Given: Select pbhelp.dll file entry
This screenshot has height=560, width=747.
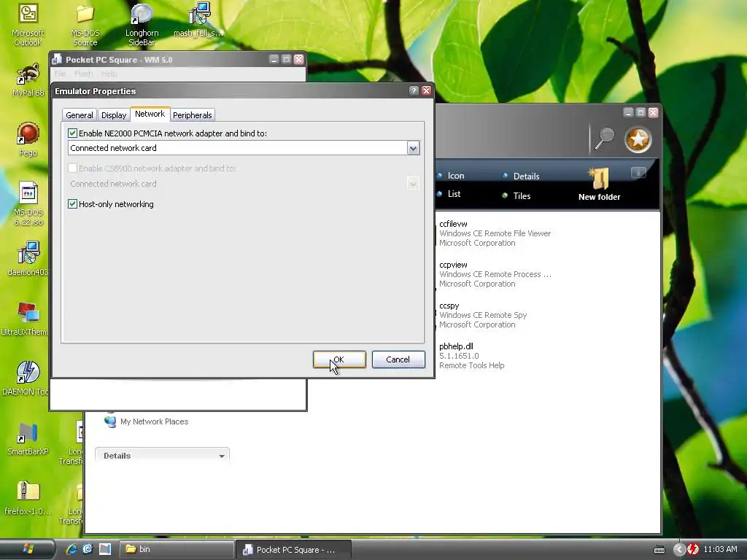Looking at the screenshot, I should (472, 356).
